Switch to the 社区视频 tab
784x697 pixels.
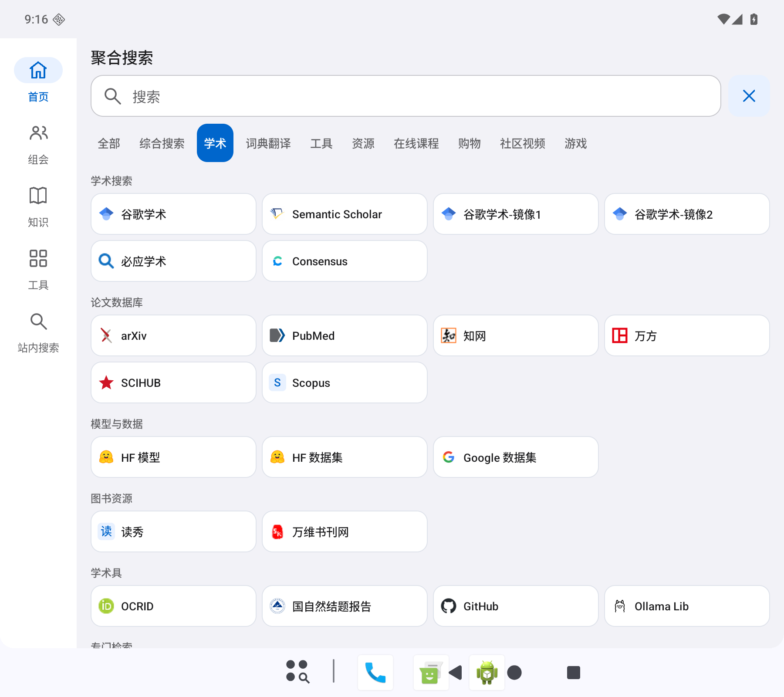pos(523,143)
